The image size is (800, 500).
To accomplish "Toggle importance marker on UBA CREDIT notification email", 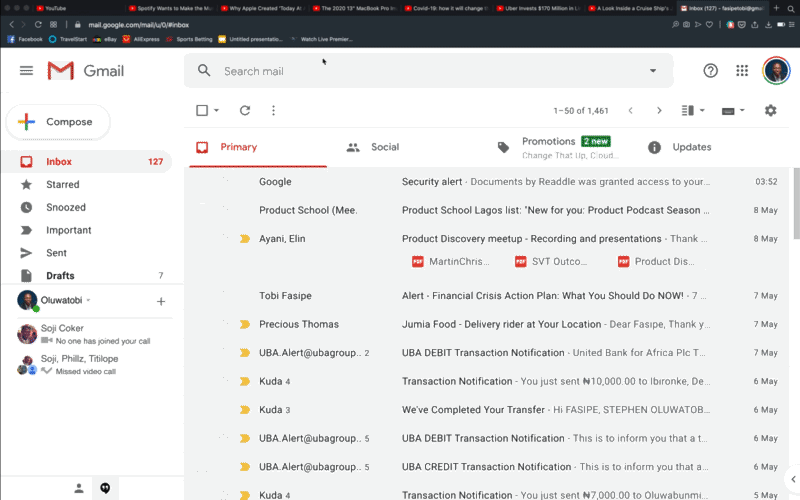I will [x=245, y=467].
